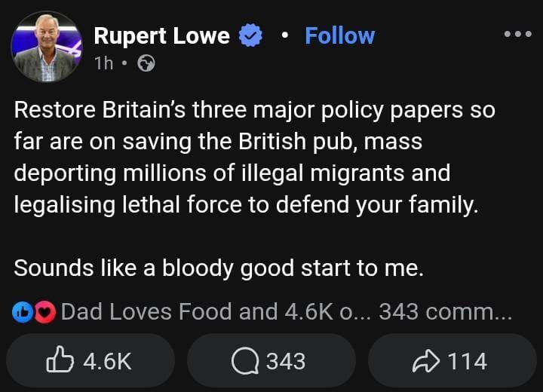Viewport: 543px width, 392px height.
Task: Click the "Sounds like a bloody good start" sentence
Action: 219,268
